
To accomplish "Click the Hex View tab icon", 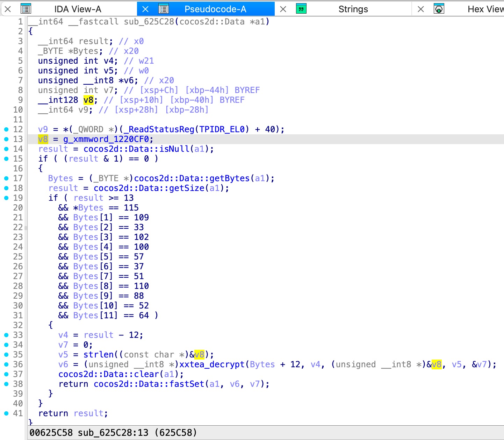I will click(x=439, y=9).
